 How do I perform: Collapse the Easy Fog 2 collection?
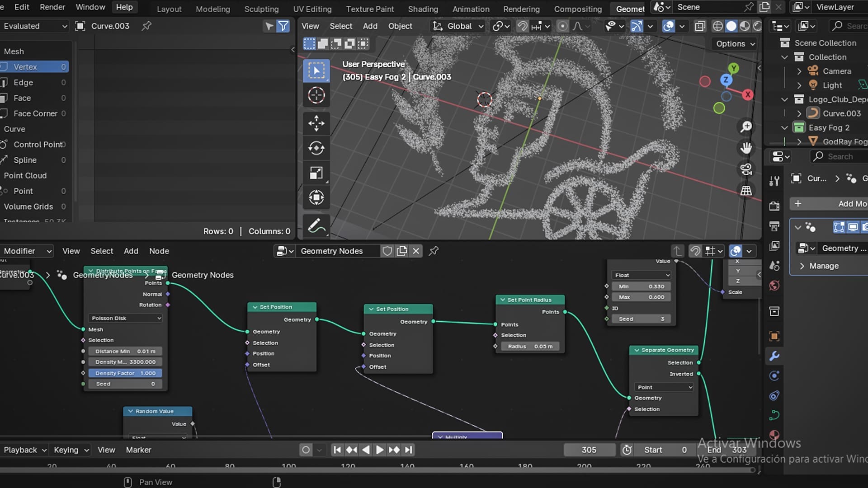785,127
